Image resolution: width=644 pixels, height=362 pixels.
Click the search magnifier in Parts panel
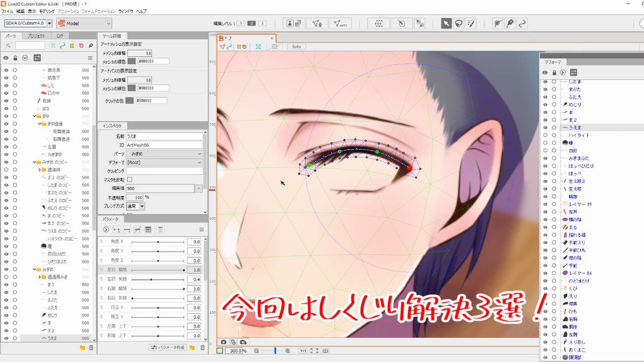pyautogui.click(x=8, y=46)
